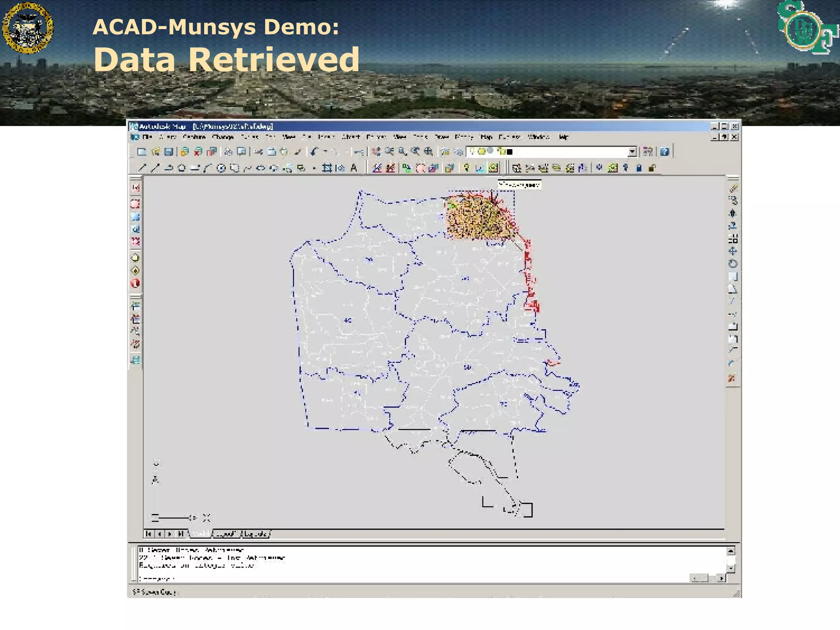Click the yellow circle icon on left toolbar

[x=135, y=258]
